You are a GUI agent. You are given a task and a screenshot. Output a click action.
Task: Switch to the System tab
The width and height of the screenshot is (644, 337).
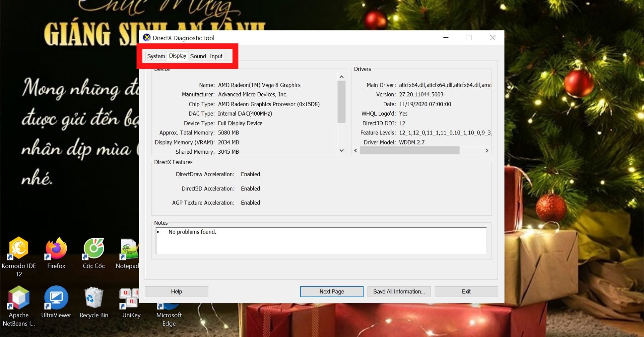point(156,56)
